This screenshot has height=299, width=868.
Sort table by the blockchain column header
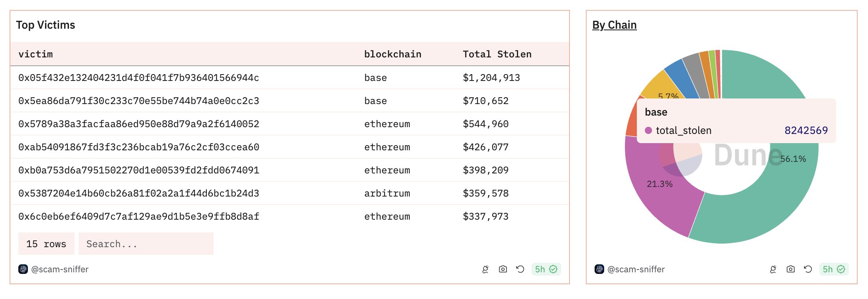pos(393,54)
